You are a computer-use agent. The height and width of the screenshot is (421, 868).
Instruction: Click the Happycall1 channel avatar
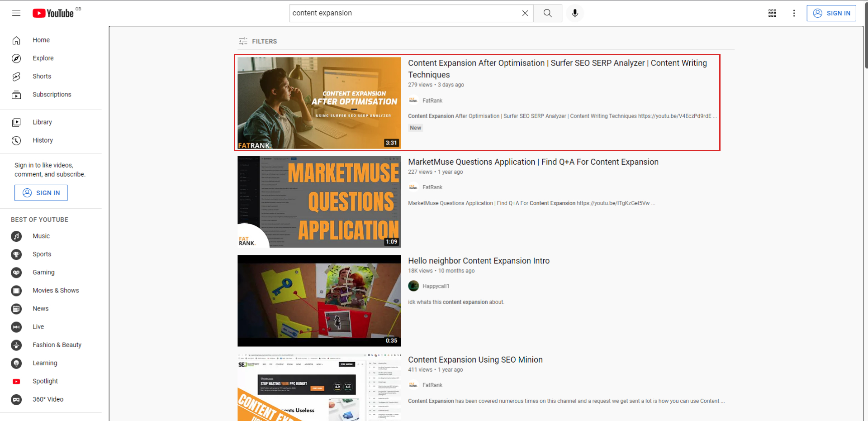[x=413, y=286]
